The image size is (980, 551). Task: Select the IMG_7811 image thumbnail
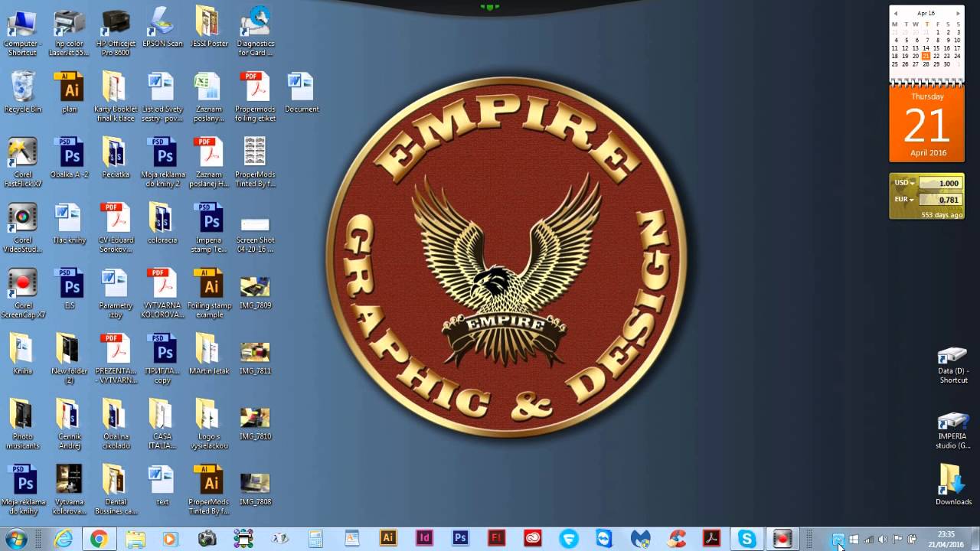click(255, 357)
